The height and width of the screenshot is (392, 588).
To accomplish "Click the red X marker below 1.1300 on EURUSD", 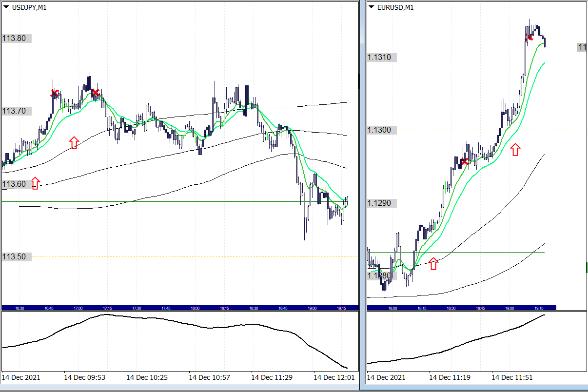I will click(465, 161).
